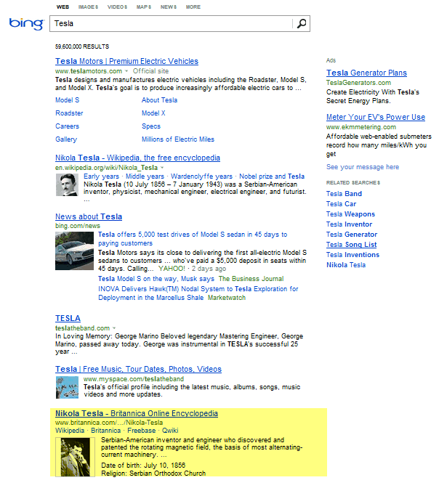
Task: Jump to Wardenclyffe years section link
Action: click(x=201, y=176)
